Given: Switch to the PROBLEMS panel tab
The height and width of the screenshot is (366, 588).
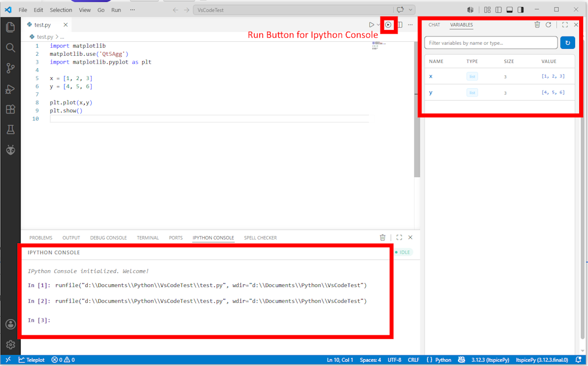Looking at the screenshot, I should click(41, 238).
